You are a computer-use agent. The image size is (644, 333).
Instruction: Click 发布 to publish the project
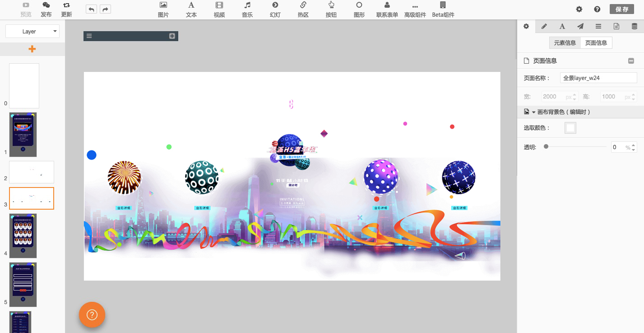(x=46, y=9)
